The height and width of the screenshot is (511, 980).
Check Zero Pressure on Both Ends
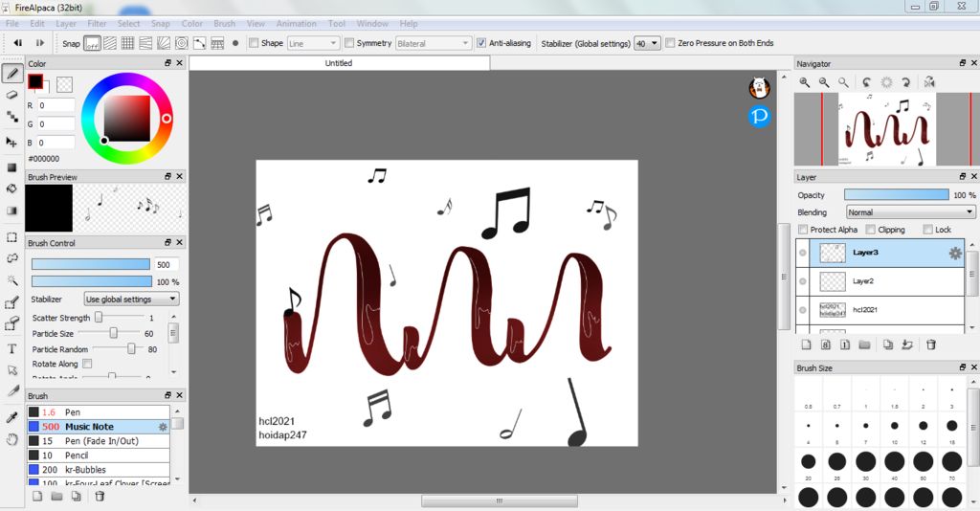tap(670, 43)
